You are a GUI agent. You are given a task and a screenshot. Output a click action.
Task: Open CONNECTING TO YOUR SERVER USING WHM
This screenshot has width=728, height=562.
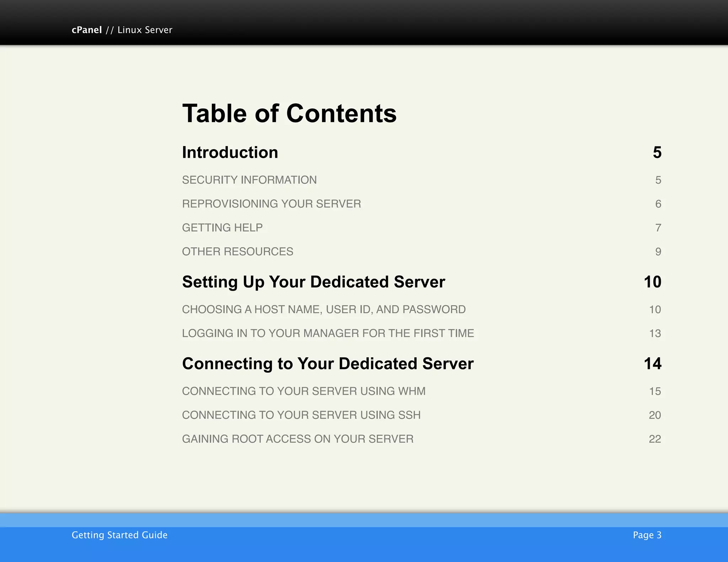(304, 391)
